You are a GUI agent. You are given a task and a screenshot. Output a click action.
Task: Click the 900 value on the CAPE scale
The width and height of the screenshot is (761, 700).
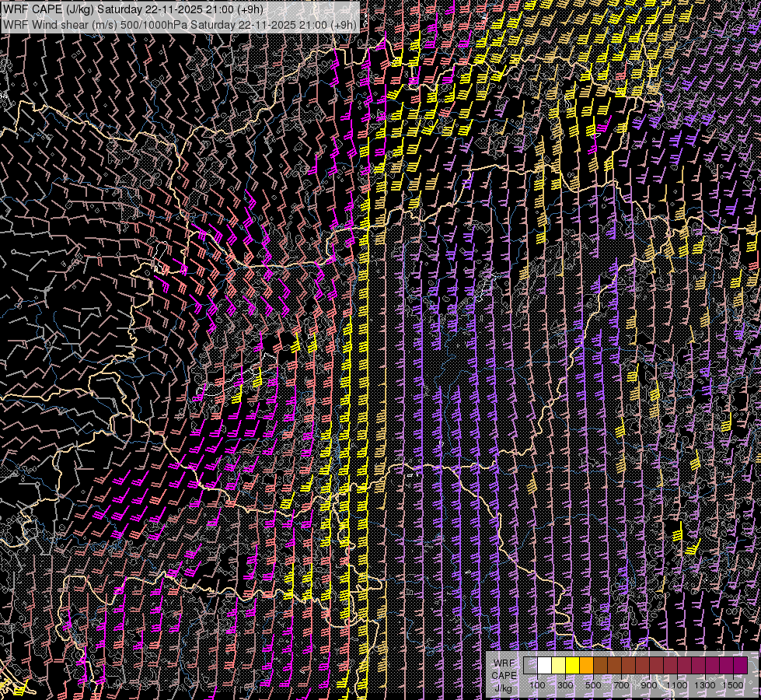(x=649, y=685)
